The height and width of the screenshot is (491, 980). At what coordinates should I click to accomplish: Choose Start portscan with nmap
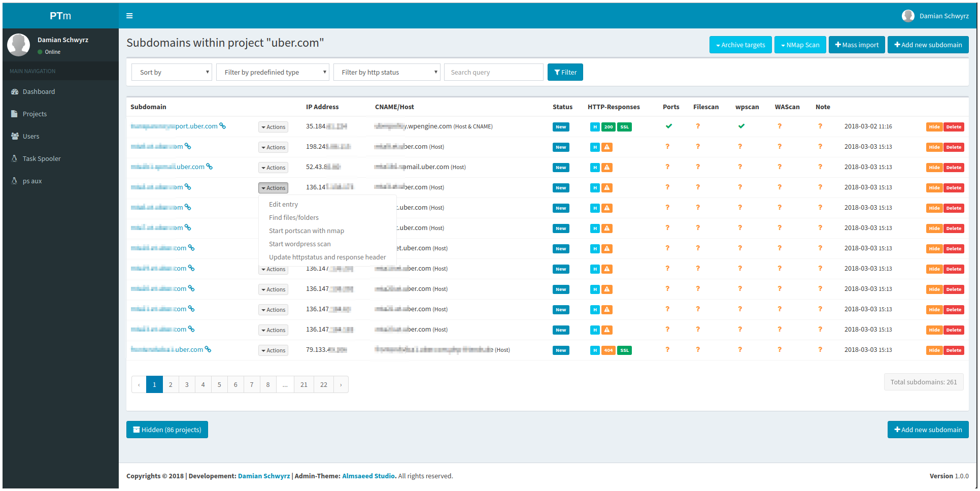click(x=307, y=231)
